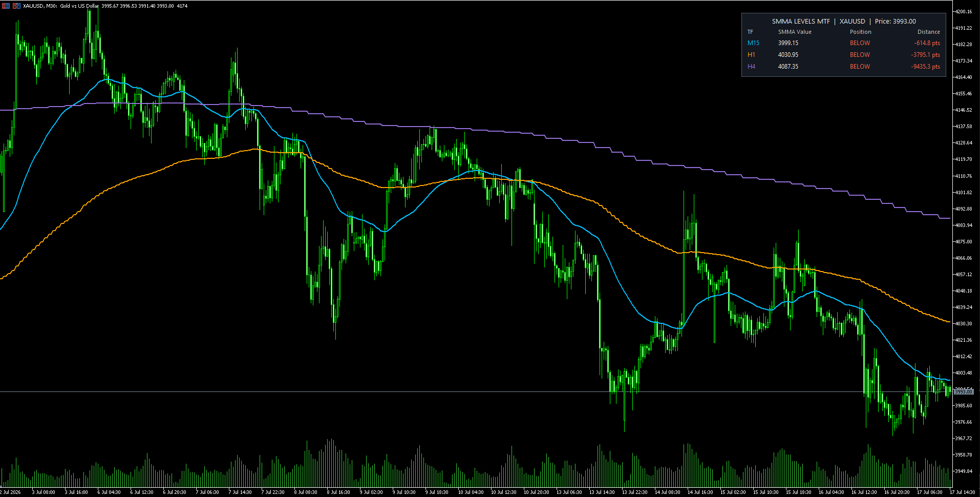Select the 4030.95 SMMA value
The height and width of the screenshot is (497, 980).
pos(788,55)
